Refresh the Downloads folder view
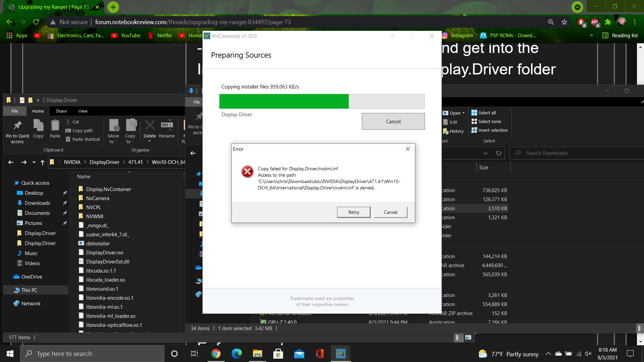 click(498, 153)
